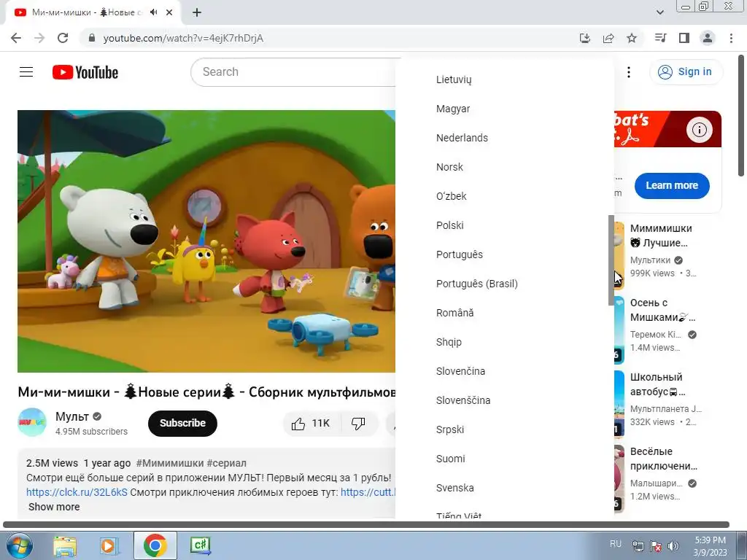This screenshot has width=747, height=560.
Task: Open Весёлые приключения recommended video
Action: [663, 458]
